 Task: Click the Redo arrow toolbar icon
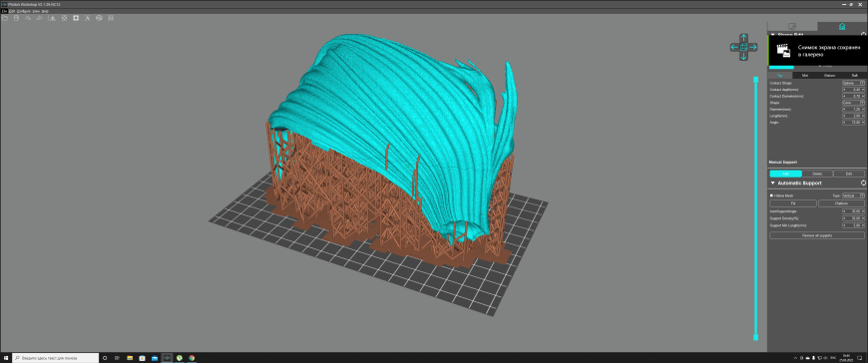click(40, 18)
